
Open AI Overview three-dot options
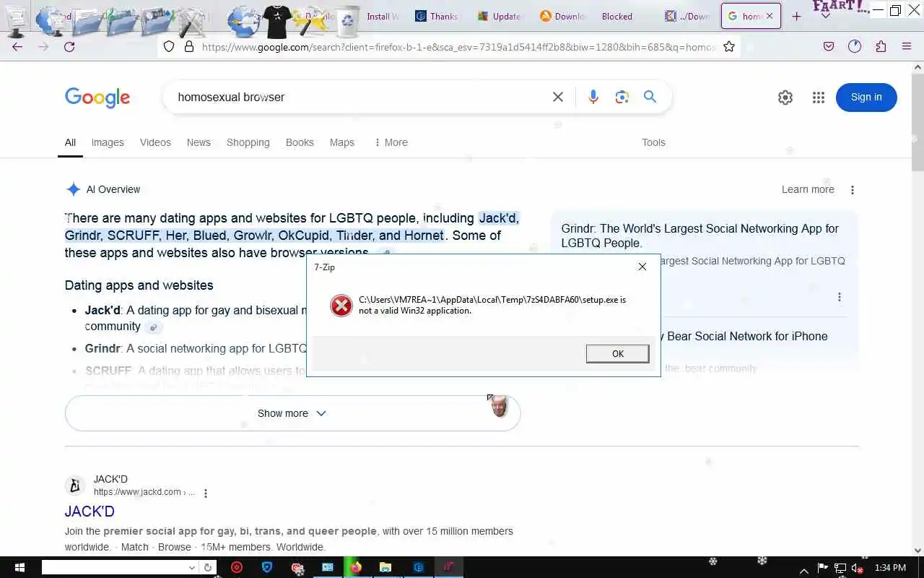(853, 190)
